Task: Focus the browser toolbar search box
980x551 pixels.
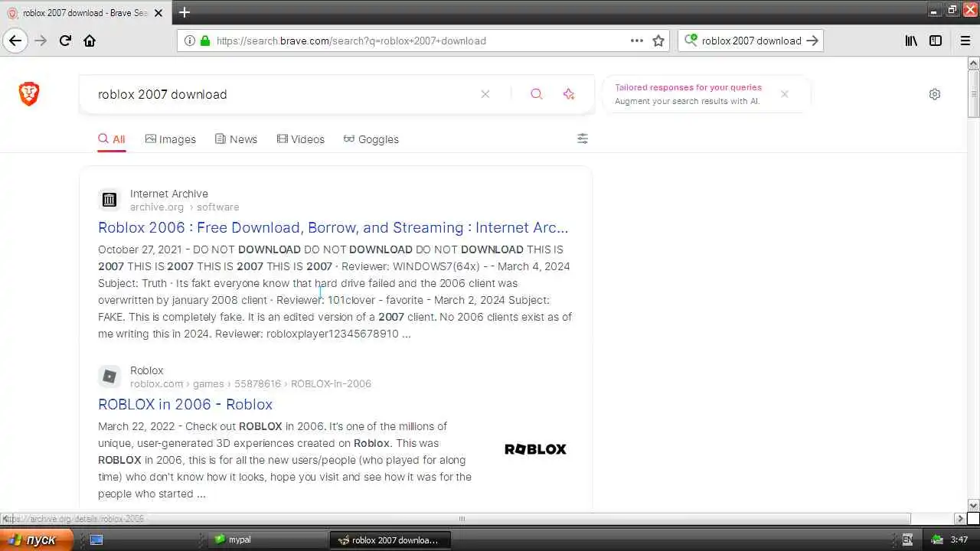Action: pyautogui.click(x=752, y=41)
